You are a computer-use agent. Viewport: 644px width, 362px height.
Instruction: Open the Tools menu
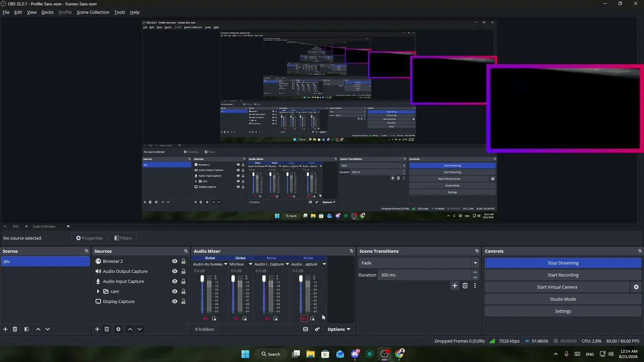pyautogui.click(x=119, y=12)
